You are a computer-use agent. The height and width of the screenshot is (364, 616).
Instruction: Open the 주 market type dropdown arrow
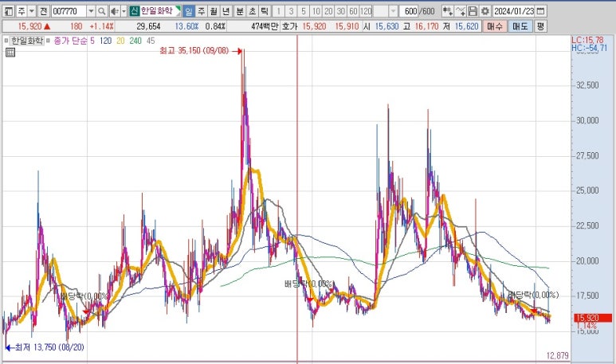pyautogui.click(x=32, y=11)
